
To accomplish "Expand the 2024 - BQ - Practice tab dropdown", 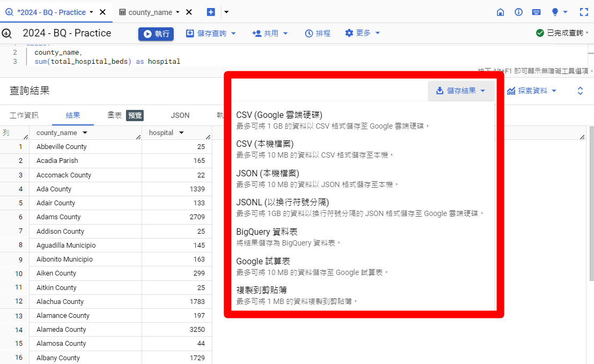I will pos(91,12).
